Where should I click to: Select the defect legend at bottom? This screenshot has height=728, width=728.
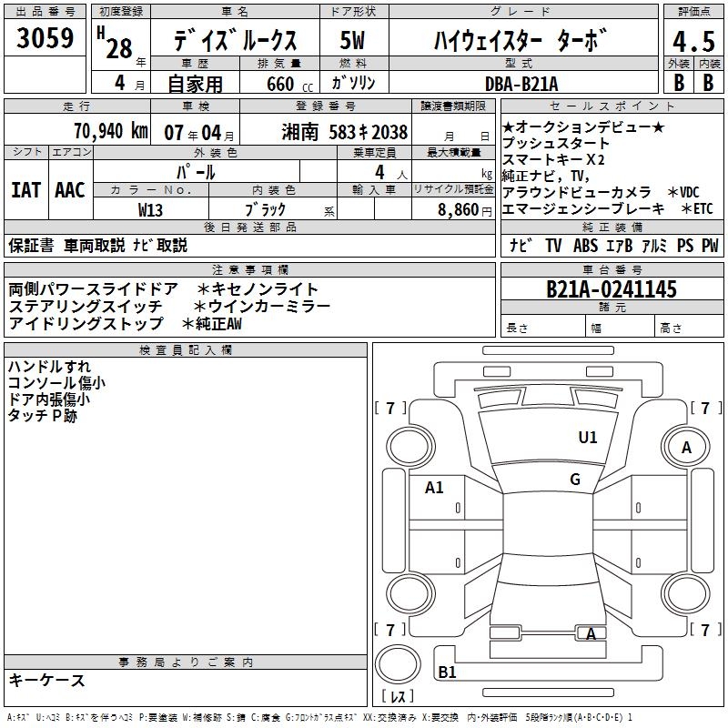(x=319, y=717)
